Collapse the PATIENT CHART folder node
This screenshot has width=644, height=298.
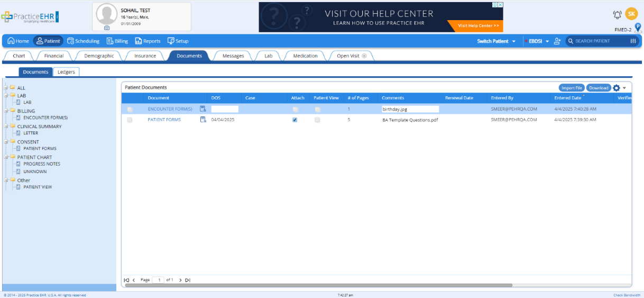tap(6, 157)
